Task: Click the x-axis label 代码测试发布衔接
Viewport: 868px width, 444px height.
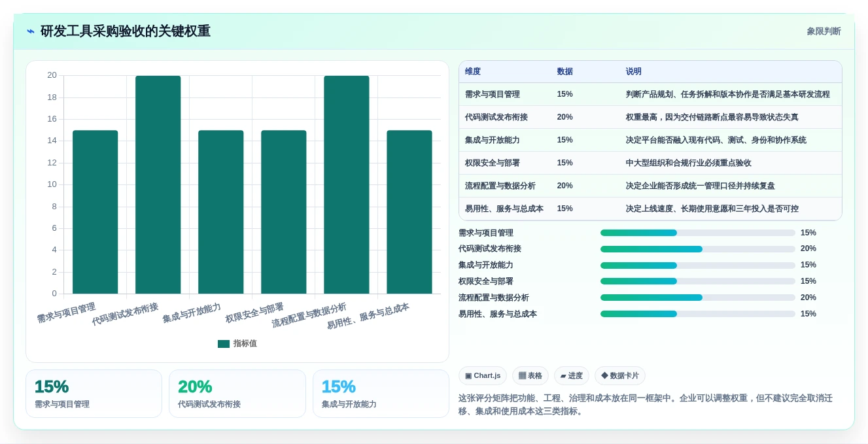Action: (125, 314)
